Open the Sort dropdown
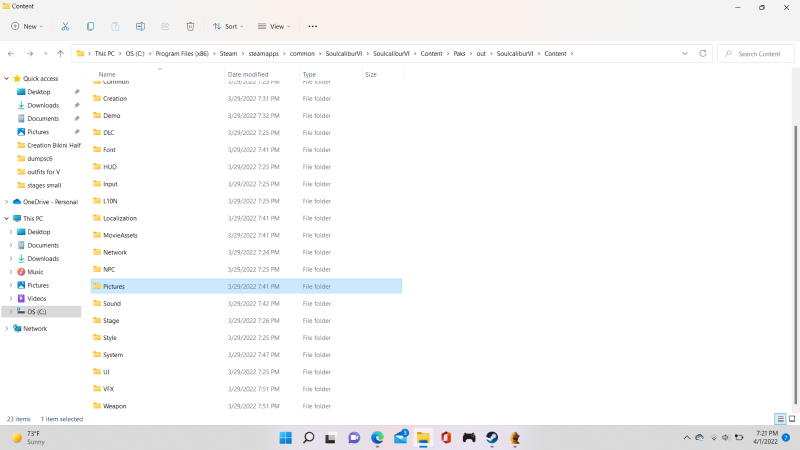800x450 pixels. pyautogui.click(x=228, y=27)
